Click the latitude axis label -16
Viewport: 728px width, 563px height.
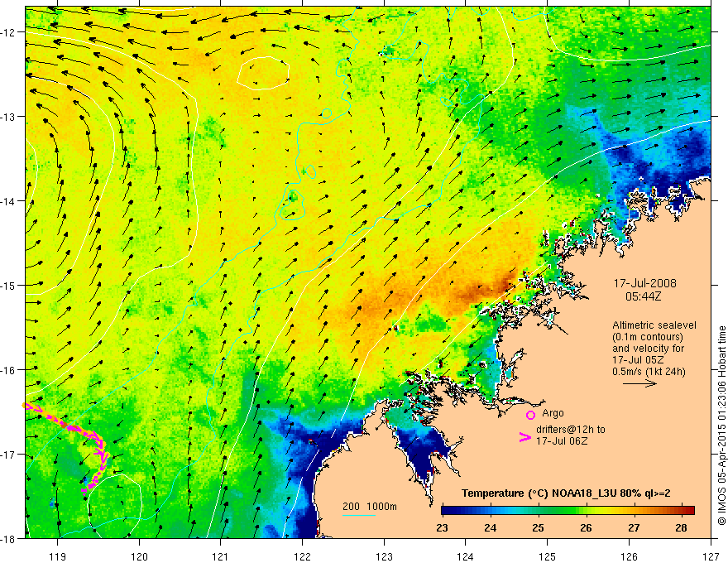[8, 370]
